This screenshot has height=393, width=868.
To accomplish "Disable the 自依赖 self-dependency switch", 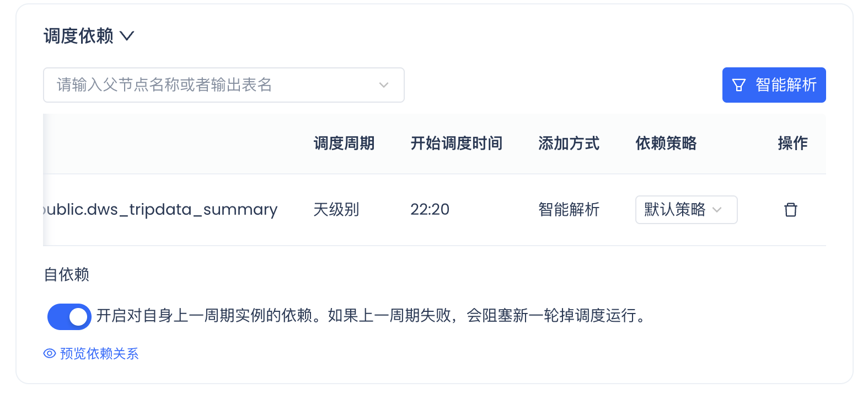I will [69, 317].
